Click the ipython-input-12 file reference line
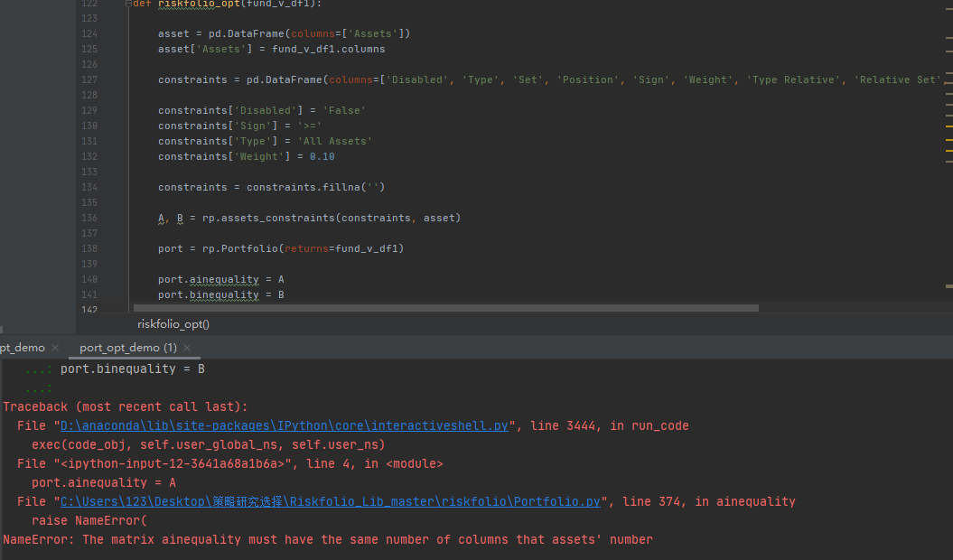The width and height of the screenshot is (953, 560). click(x=229, y=463)
